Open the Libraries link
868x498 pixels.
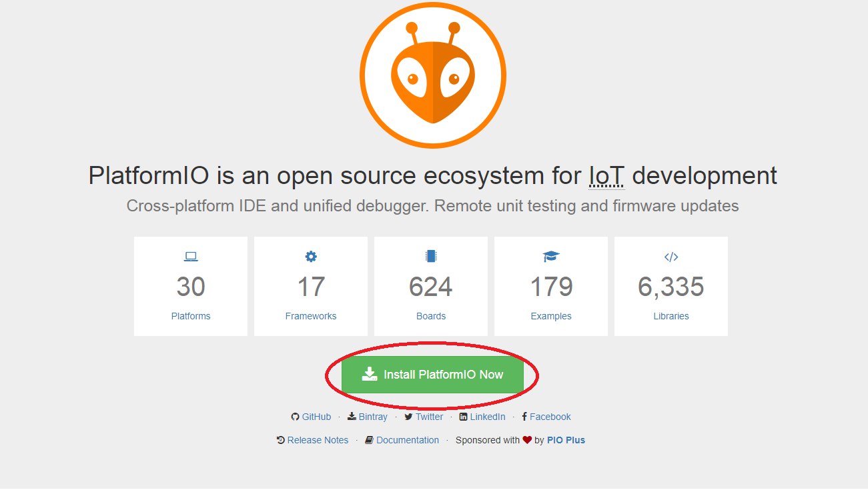point(671,316)
